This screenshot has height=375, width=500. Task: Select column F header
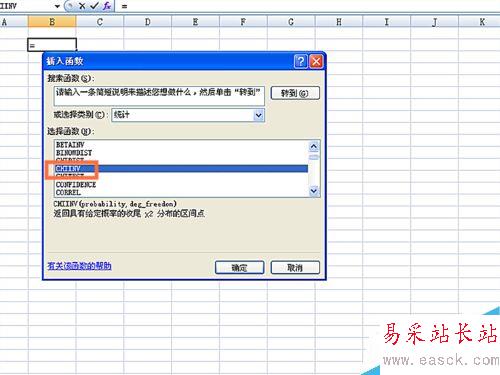click(243, 22)
